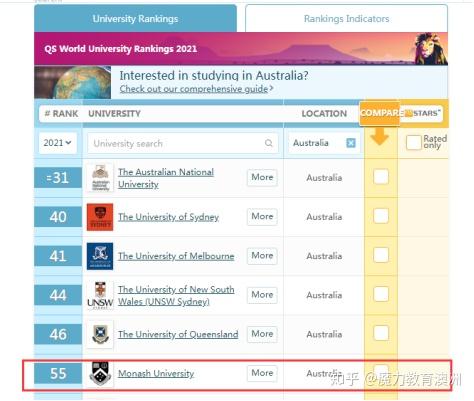Screen dimensions: 474x401
Task: Click the UNSW logo
Action: (x=100, y=295)
